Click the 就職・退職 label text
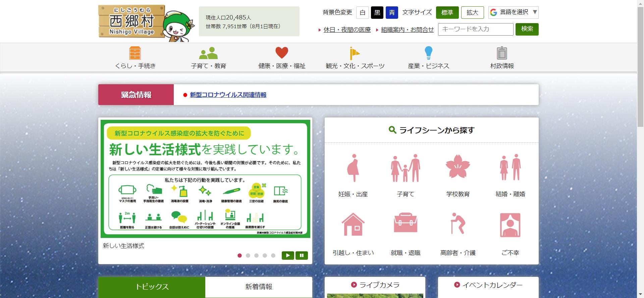The image size is (644, 298). coord(405,253)
